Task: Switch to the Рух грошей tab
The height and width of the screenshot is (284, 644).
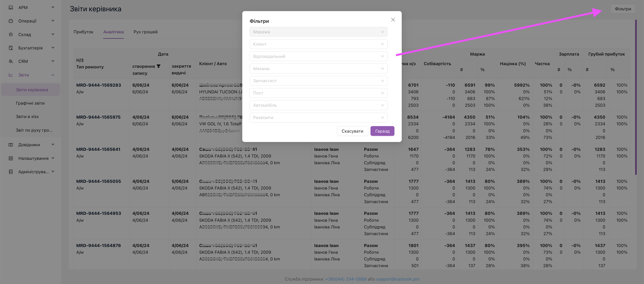Action: [145, 32]
